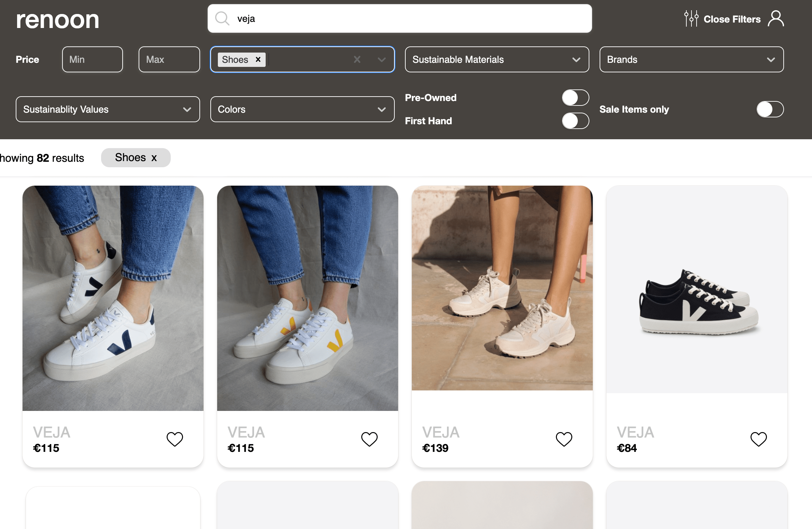The image size is (812, 529).
Task: Toggle the Pre-Owned switch on
Action: click(575, 98)
